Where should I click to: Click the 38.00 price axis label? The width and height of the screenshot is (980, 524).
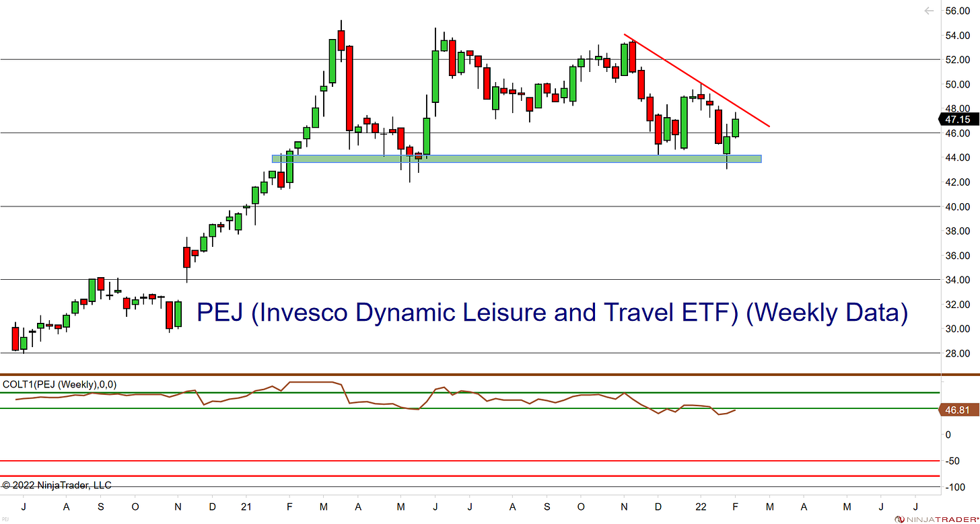(958, 231)
